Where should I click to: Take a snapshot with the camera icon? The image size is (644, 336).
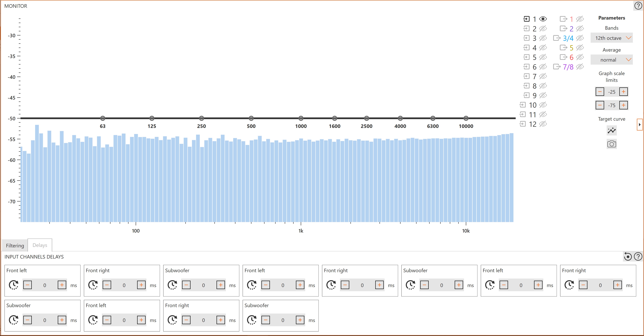[x=612, y=144]
